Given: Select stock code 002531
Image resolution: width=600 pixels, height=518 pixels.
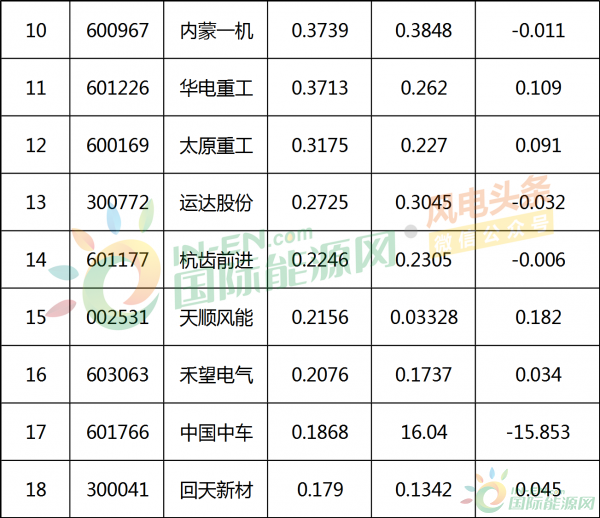Looking at the screenshot, I should pos(117,317).
